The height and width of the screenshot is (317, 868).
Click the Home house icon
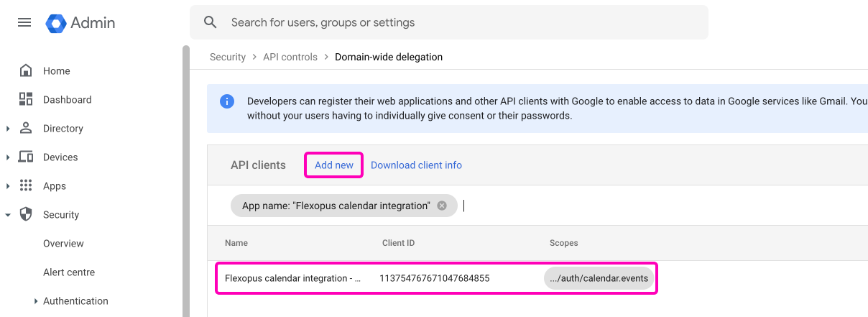coord(26,70)
